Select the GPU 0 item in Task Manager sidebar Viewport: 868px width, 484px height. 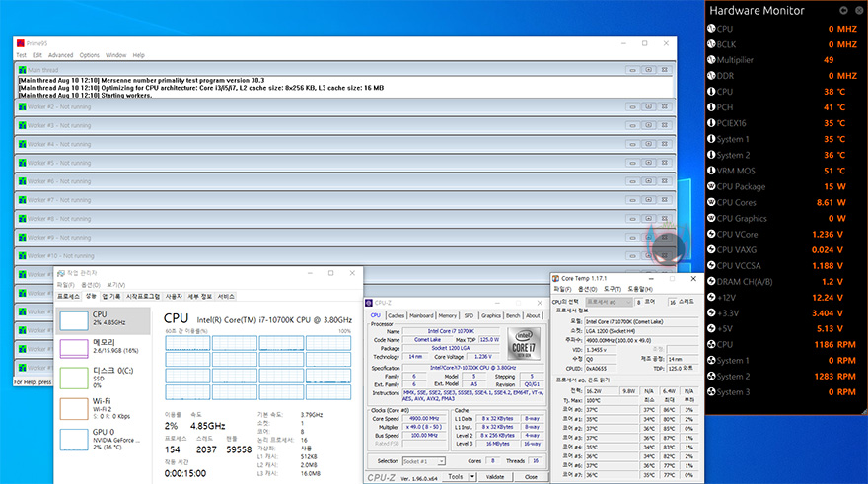point(104,440)
